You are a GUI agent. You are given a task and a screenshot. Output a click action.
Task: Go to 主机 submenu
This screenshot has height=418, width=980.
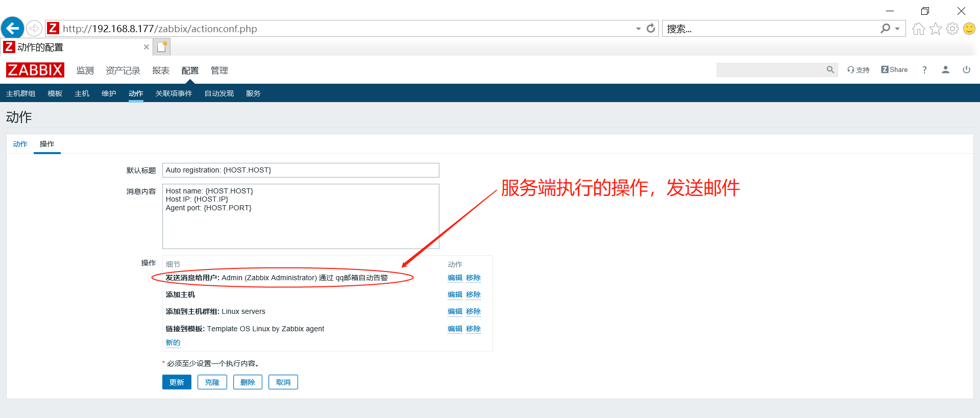click(x=82, y=93)
